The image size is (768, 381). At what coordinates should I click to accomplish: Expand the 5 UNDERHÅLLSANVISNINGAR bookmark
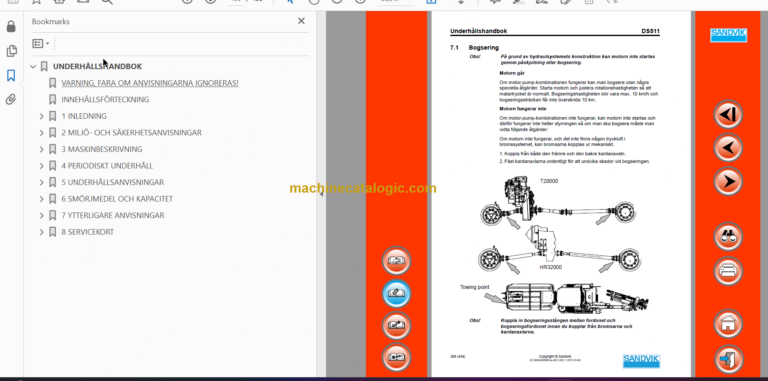coord(42,182)
